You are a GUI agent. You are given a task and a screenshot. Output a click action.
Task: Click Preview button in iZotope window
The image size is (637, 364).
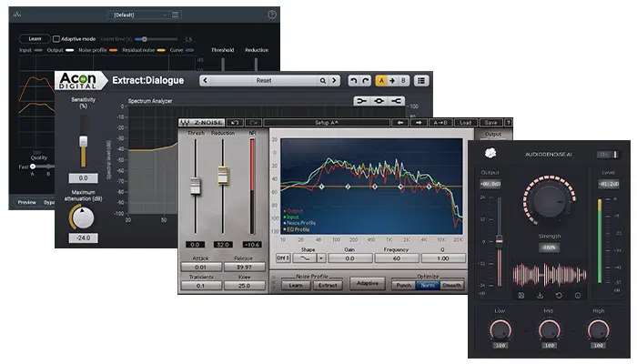[x=26, y=202]
